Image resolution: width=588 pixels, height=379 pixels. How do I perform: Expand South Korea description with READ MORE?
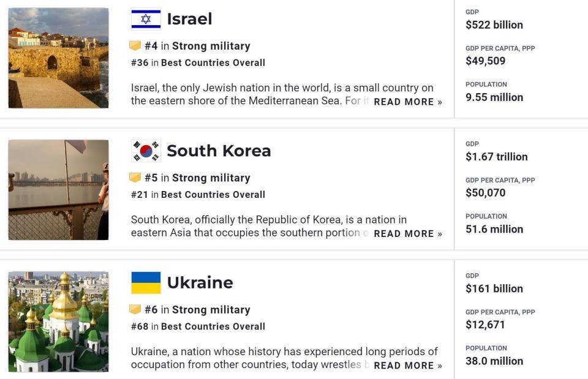point(407,233)
